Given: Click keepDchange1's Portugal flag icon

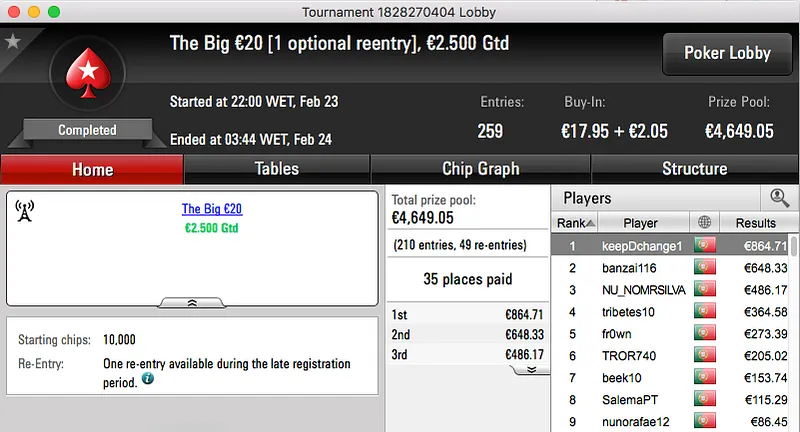Looking at the screenshot, I should coord(706,245).
